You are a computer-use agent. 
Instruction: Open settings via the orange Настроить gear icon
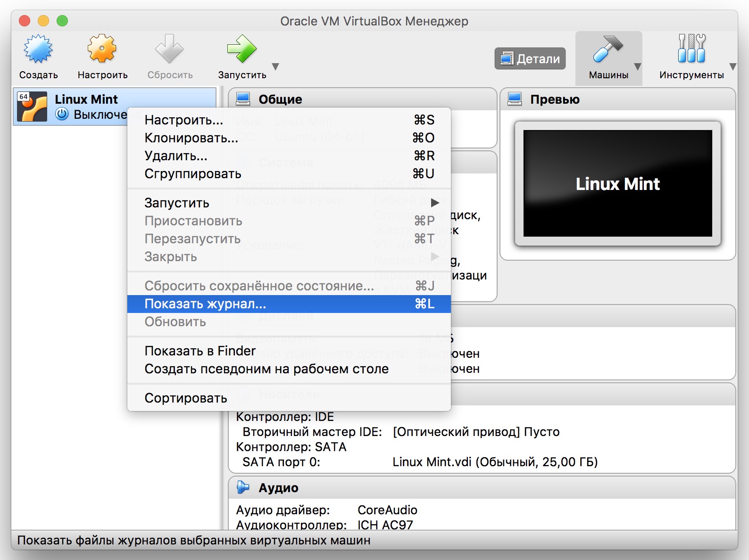(102, 49)
